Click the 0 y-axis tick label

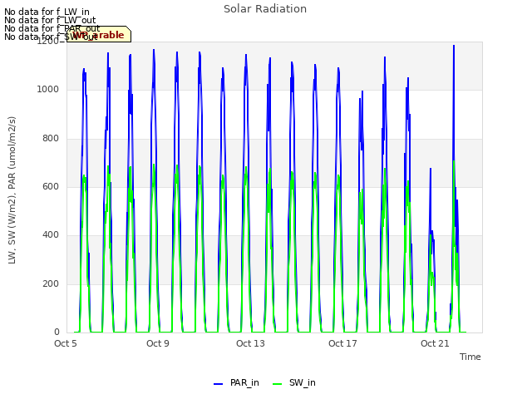pyautogui.click(x=57, y=332)
